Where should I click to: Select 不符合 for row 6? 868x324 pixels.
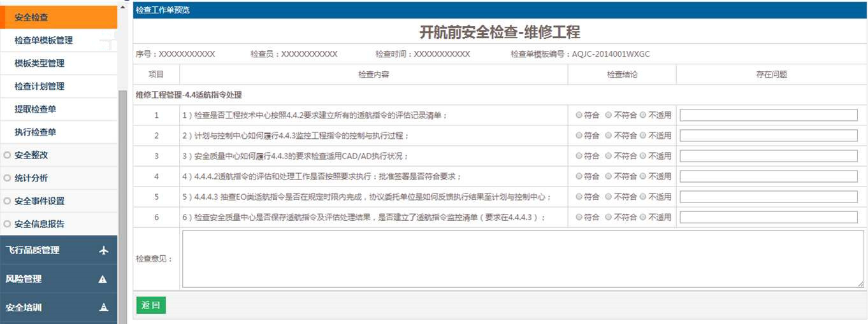[x=608, y=217]
